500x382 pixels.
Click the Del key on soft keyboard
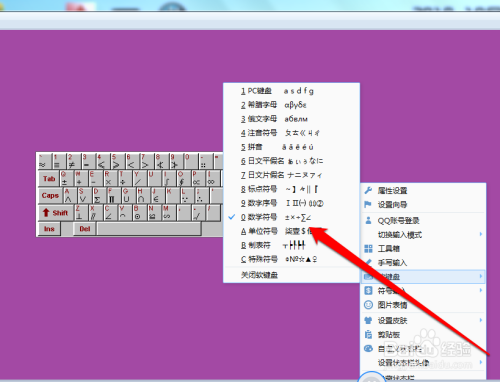pyautogui.click(x=85, y=229)
